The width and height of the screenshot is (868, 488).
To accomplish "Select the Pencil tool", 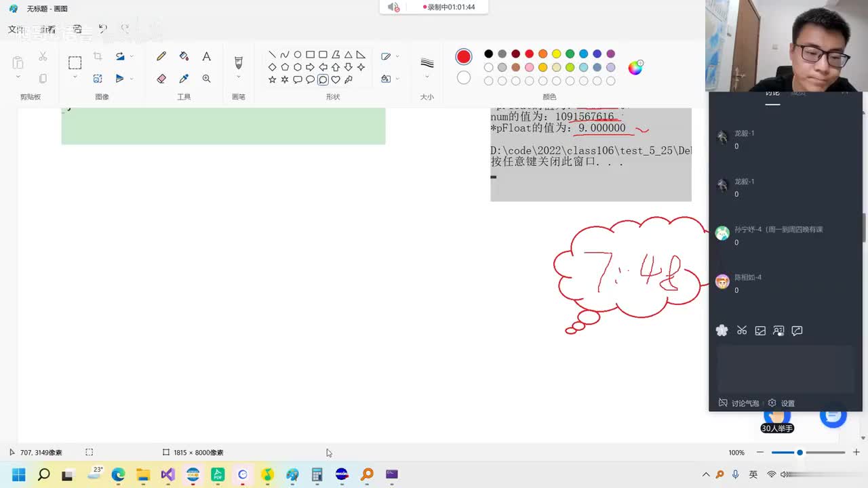I will pyautogui.click(x=161, y=56).
